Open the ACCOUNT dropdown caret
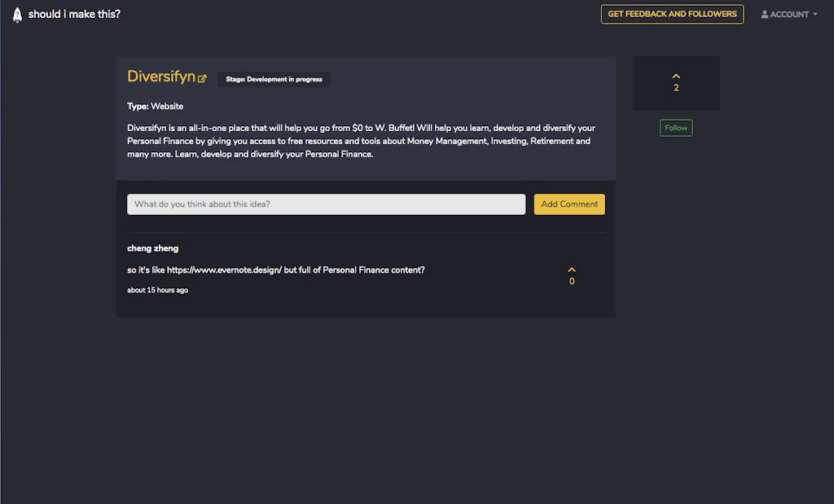Screen dimensions: 834x504 [x=814, y=14]
